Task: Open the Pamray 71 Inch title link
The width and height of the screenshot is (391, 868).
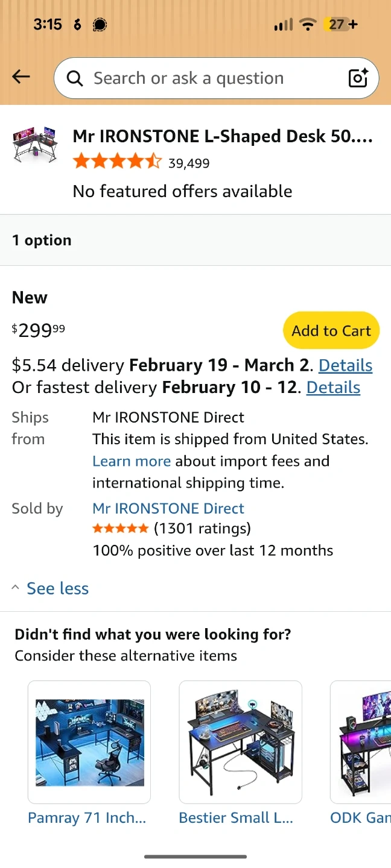Action: click(x=87, y=818)
